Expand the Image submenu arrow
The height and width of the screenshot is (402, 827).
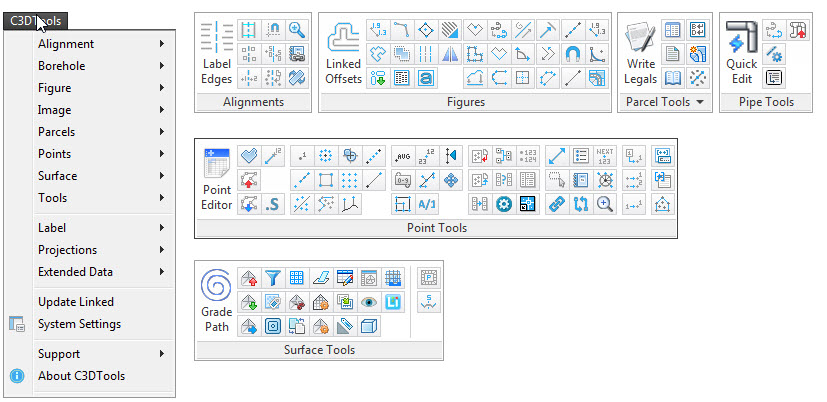[162, 110]
